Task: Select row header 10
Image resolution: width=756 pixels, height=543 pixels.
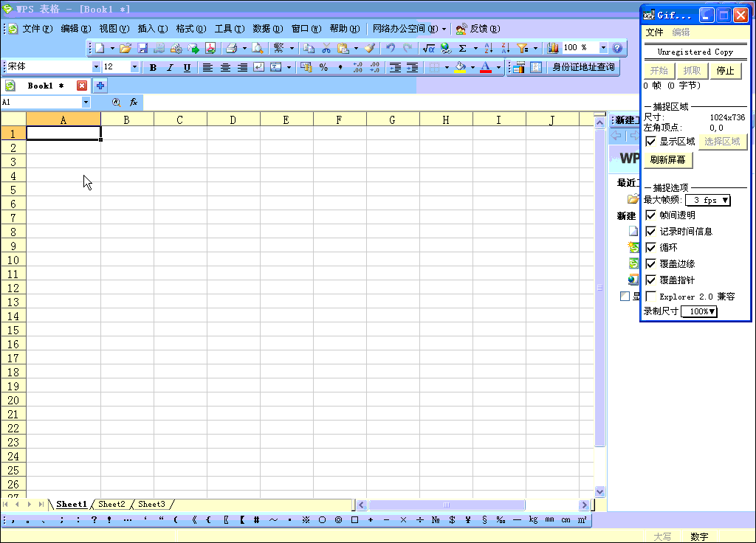Action: [x=13, y=260]
